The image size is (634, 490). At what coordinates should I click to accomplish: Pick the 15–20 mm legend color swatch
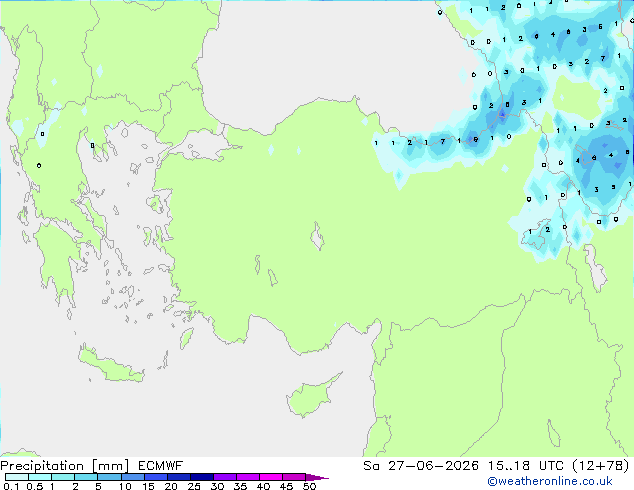[155, 477]
